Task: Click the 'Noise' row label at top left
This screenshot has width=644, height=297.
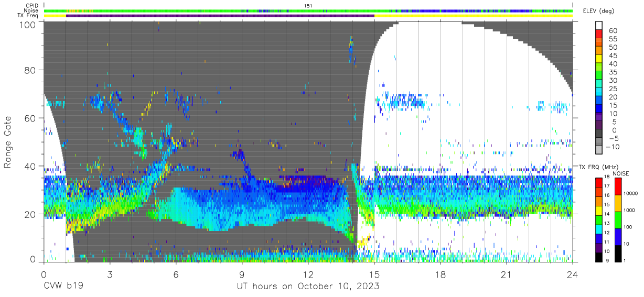Action: click(x=31, y=10)
